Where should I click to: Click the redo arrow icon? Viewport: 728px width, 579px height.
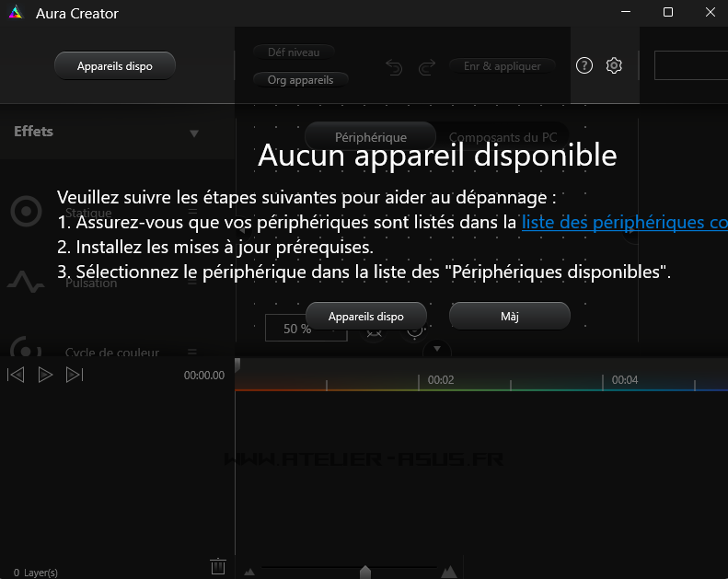[427, 67]
